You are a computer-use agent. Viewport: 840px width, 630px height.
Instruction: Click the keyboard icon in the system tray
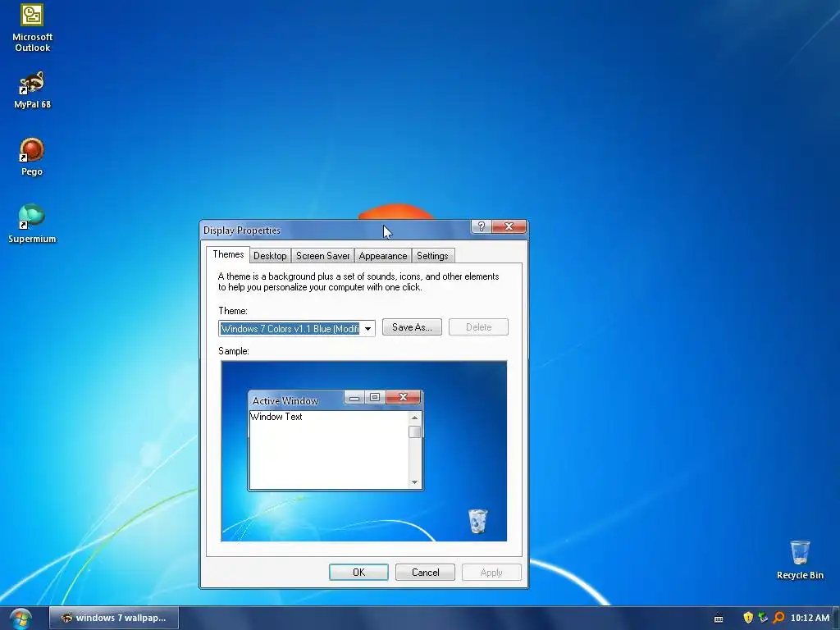[x=719, y=619]
